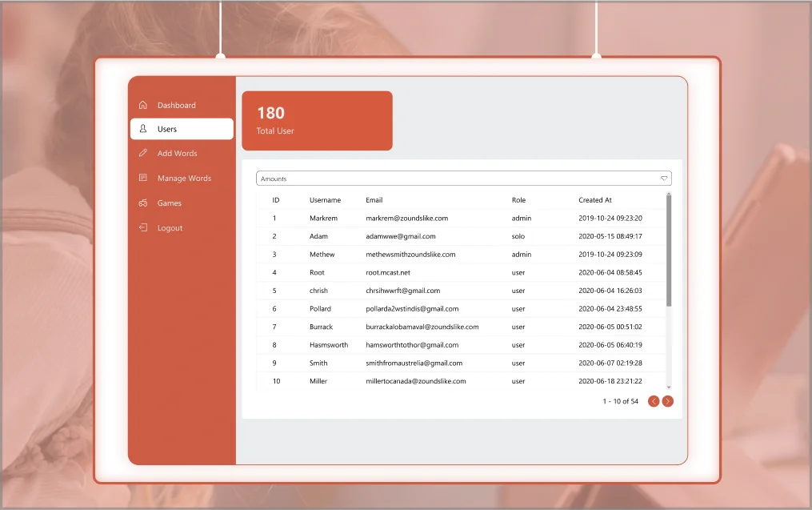
Task: Open the Games menu entry
Action: tap(169, 203)
